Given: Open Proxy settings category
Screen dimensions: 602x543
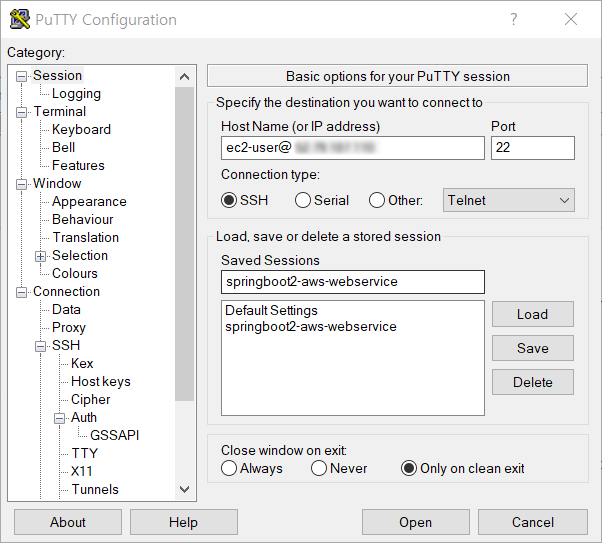Looking at the screenshot, I should pos(69,328).
